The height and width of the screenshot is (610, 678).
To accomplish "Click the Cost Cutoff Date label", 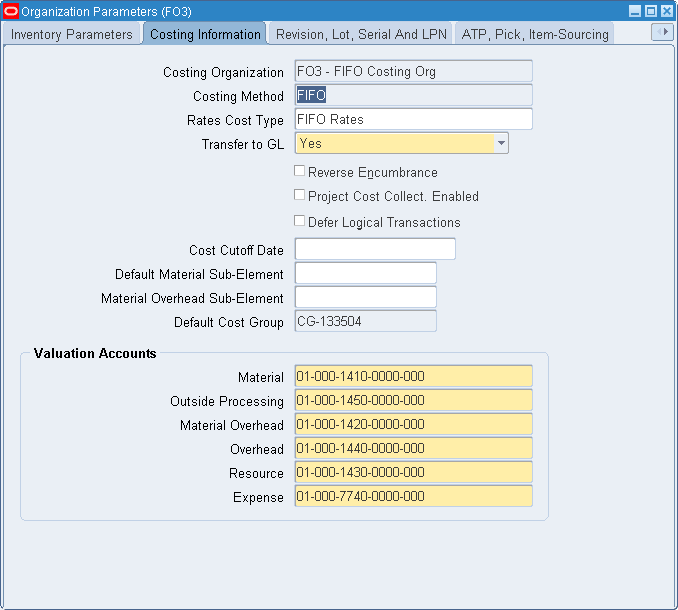I will (236, 250).
